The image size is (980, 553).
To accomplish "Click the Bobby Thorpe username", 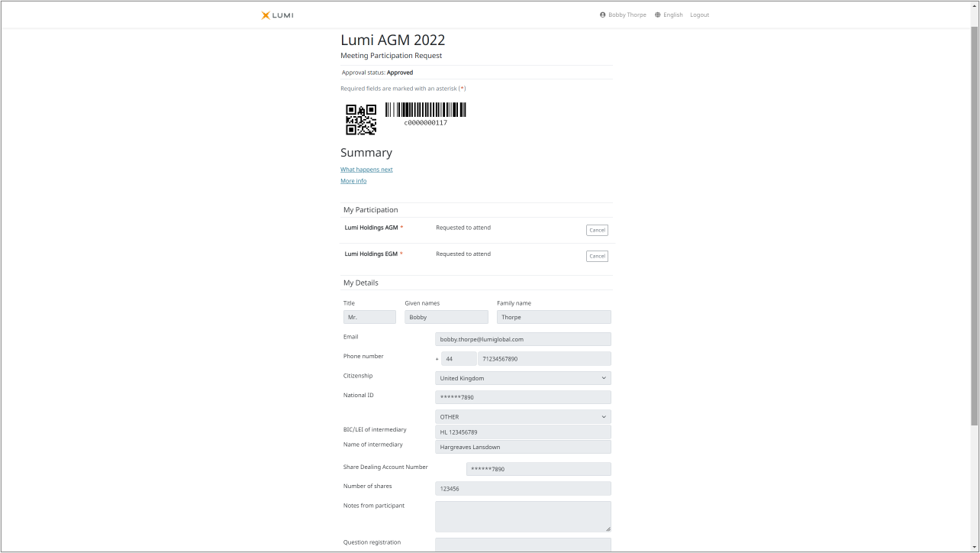I will coord(627,15).
